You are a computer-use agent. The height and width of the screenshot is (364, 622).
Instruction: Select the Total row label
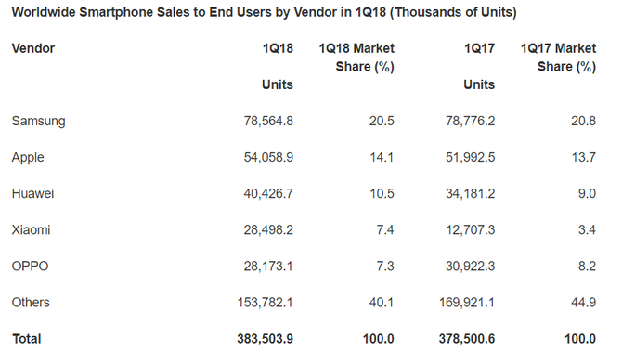[27, 339]
